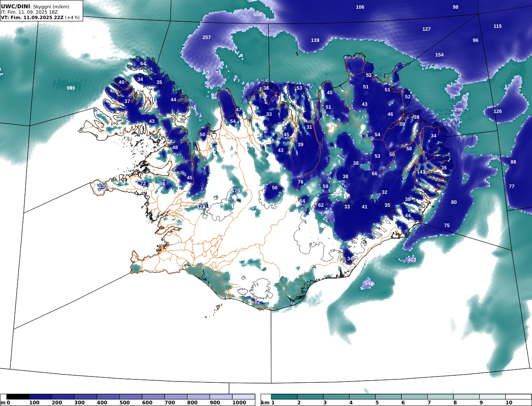Click the visibility value 556 on the map
532x406 pixels.
258,15
